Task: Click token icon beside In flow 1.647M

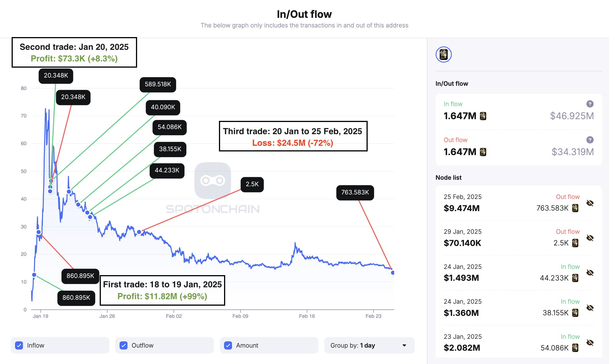Action: click(x=483, y=116)
